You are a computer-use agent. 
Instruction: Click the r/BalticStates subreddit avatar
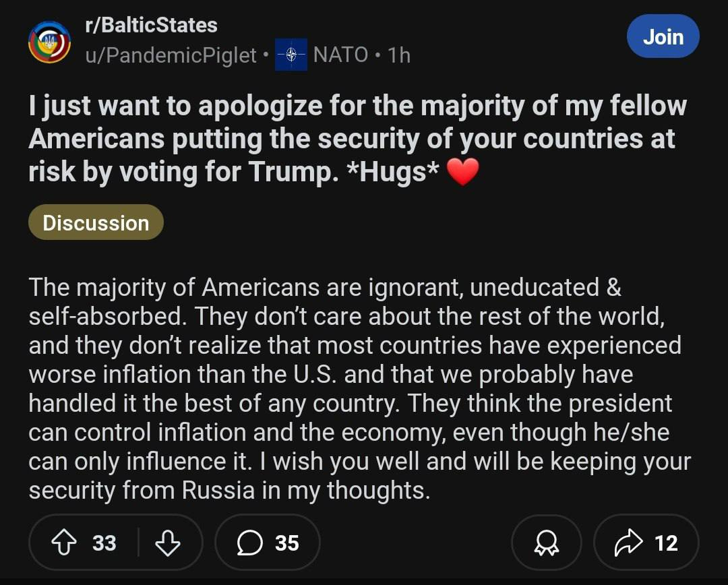coord(49,42)
